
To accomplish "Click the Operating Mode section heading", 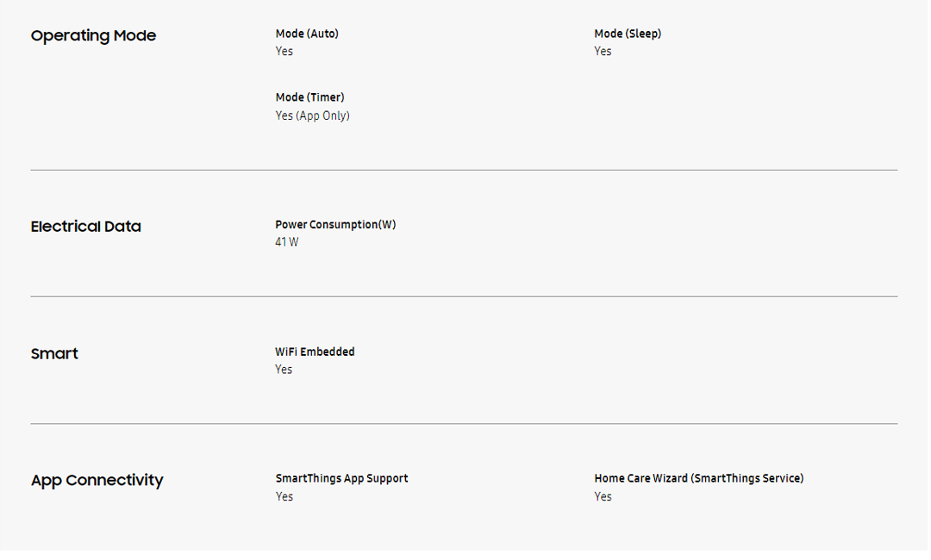I will pyautogui.click(x=93, y=35).
